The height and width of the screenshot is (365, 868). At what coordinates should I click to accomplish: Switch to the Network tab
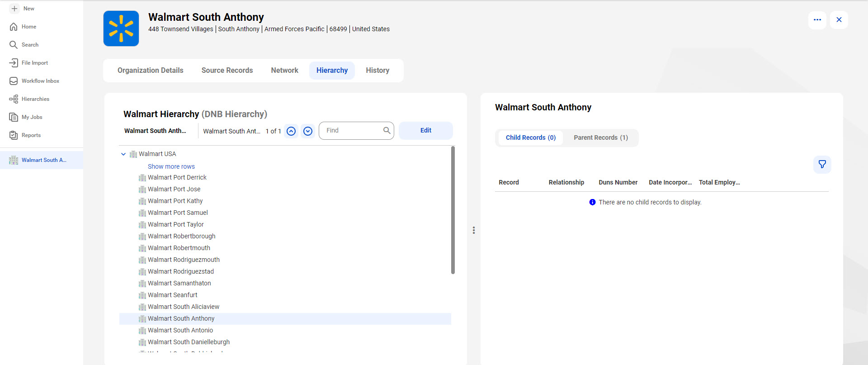pos(285,71)
